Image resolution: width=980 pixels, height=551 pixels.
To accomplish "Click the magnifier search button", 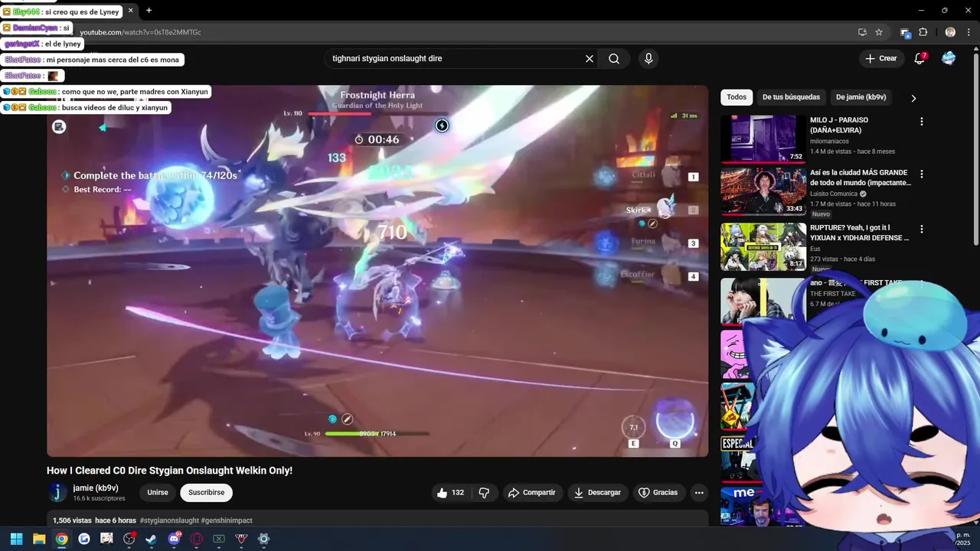I will [614, 59].
